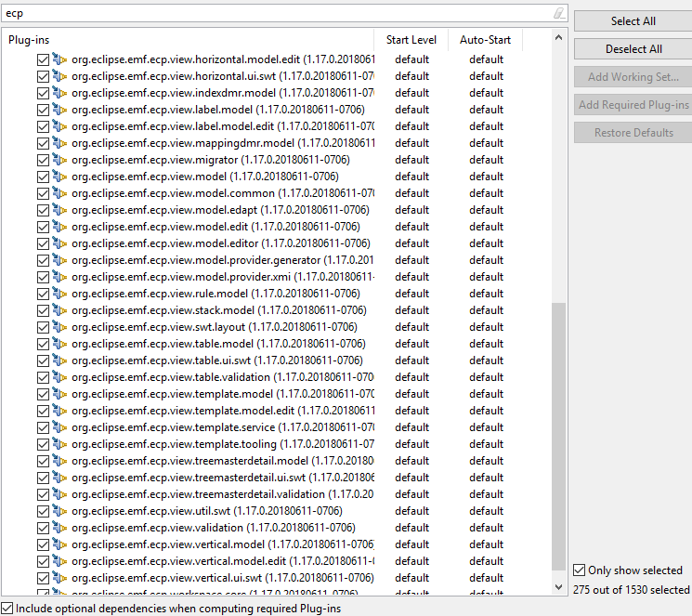
Task: Toggle Include optional dependencies checkbox
Action: point(7,608)
